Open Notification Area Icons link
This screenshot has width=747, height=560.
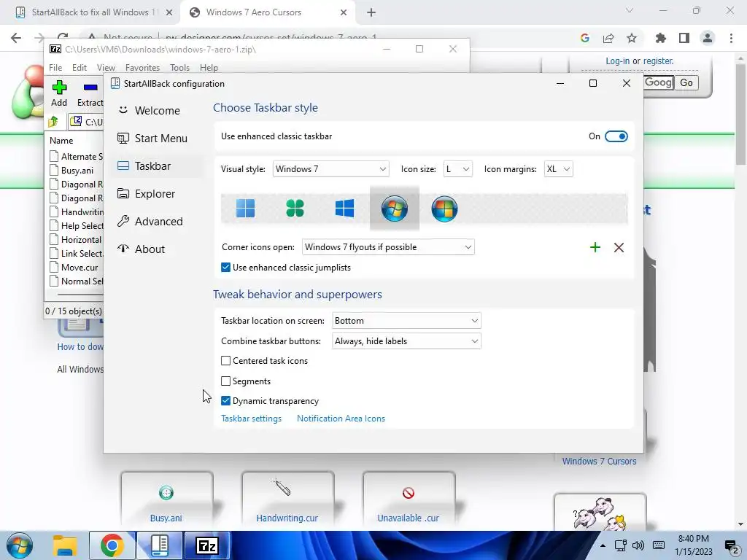[341, 419]
